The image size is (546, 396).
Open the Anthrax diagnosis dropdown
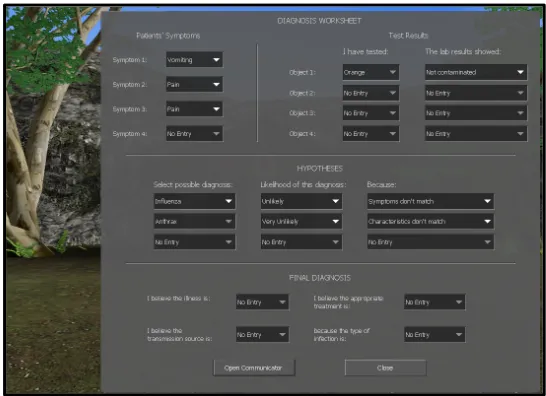coord(194,222)
